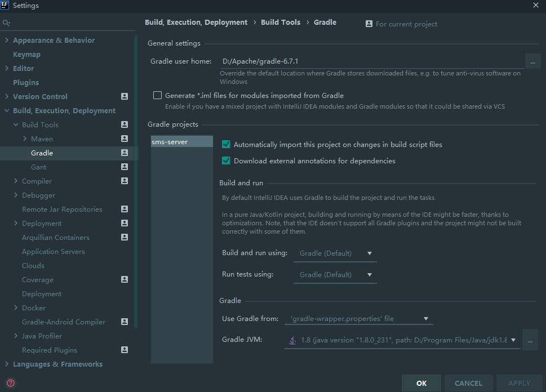Open Coverage settings page
The height and width of the screenshot is (392, 546).
(38, 280)
